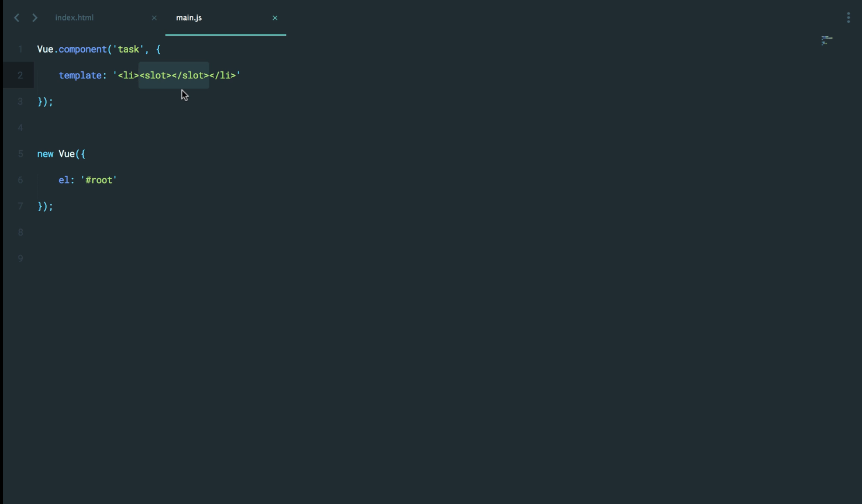Click line number 5 in the gutter
The width and height of the screenshot is (862, 504).
click(x=20, y=154)
